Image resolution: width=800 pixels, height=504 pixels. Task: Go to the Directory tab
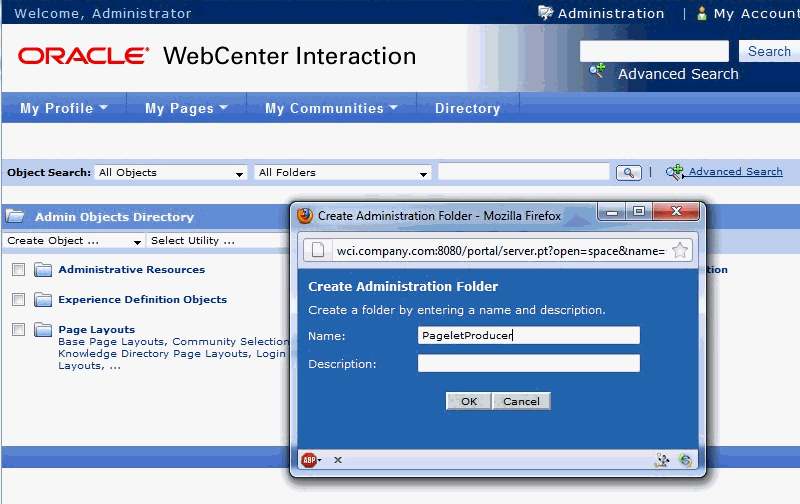point(467,108)
